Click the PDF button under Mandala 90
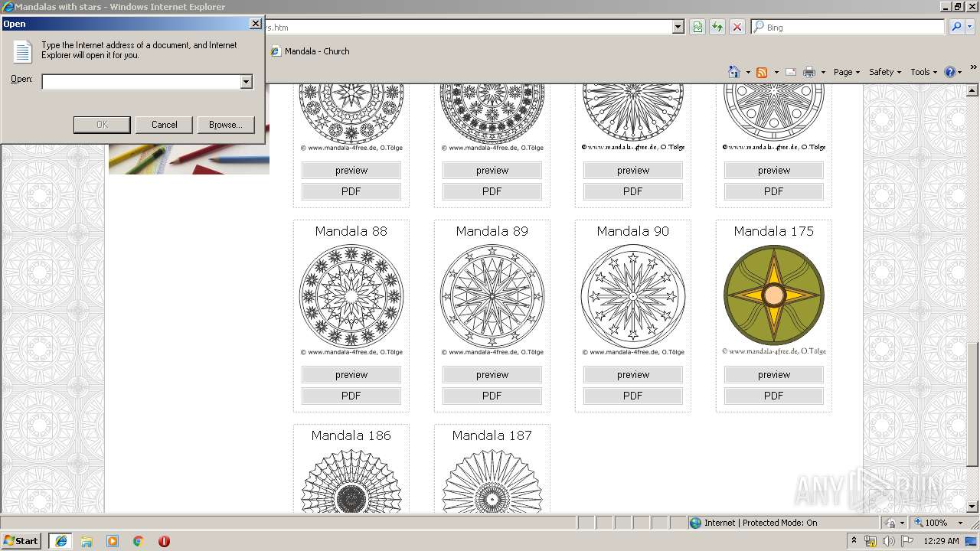The width and height of the screenshot is (980, 551). tap(632, 396)
